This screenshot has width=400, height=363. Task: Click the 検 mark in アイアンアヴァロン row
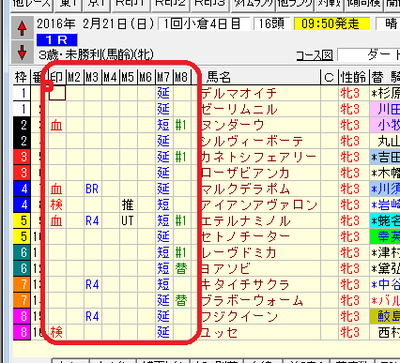click(56, 205)
